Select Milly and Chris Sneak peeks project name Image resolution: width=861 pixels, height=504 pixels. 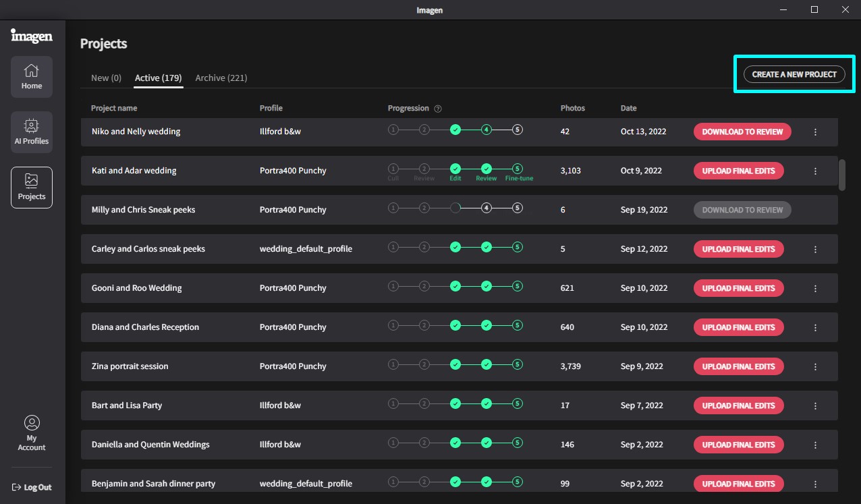click(x=144, y=210)
